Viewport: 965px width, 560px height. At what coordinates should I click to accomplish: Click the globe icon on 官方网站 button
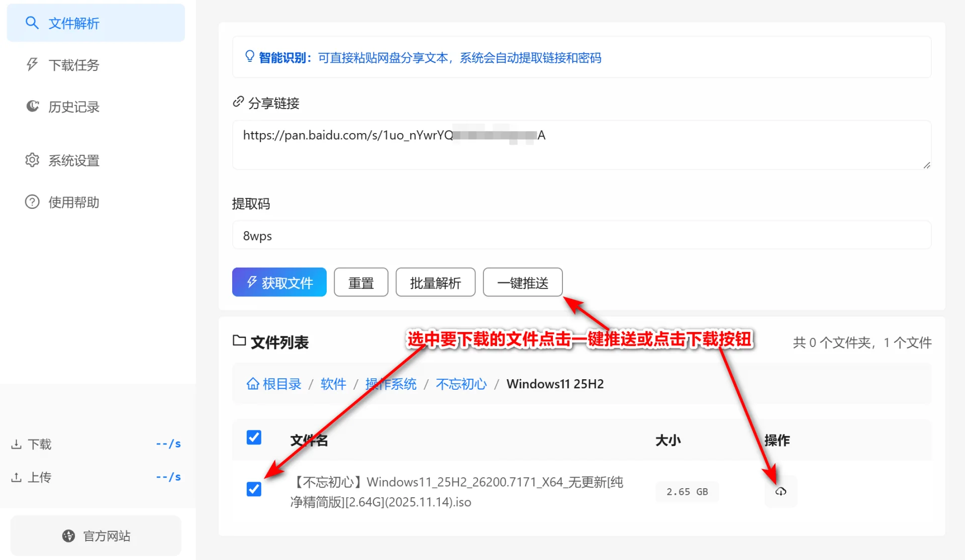click(x=68, y=536)
